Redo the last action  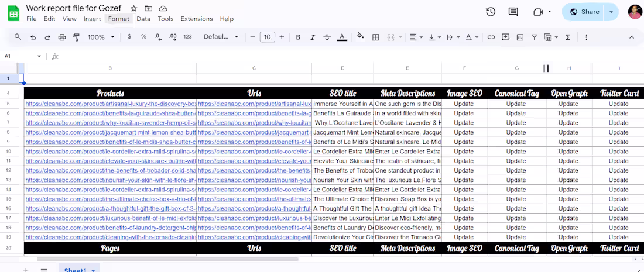[x=47, y=37]
